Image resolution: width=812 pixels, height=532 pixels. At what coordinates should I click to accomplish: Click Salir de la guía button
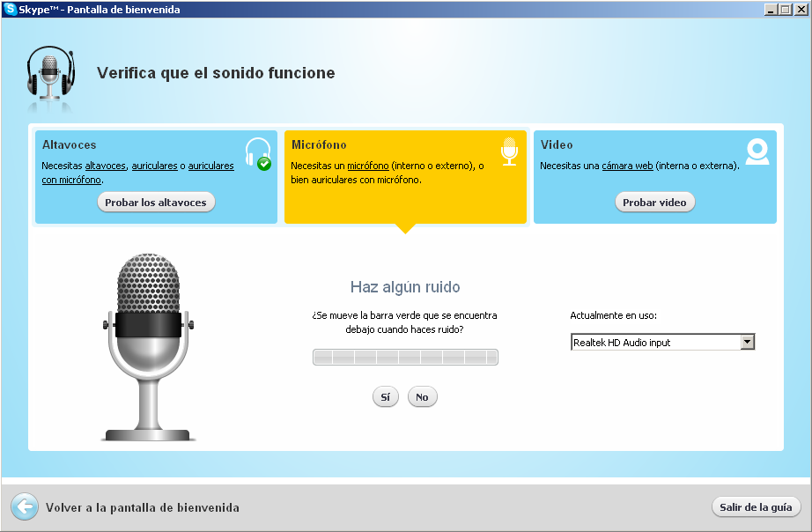[x=756, y=506]
